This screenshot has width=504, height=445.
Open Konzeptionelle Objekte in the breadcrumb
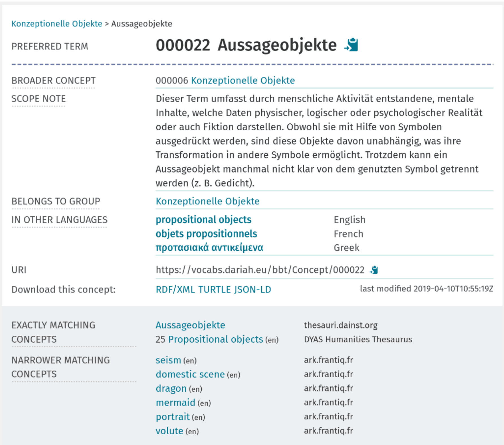pos(57,24)
